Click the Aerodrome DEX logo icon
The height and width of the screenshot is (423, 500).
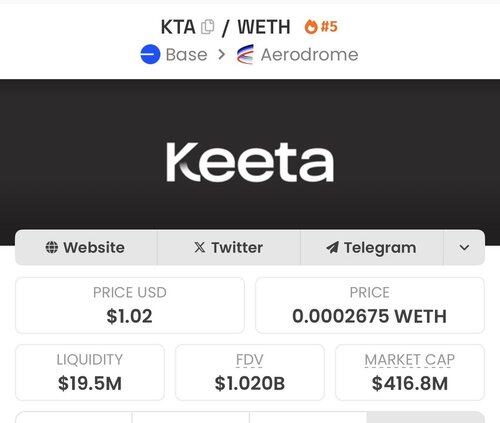click(245, 54)
